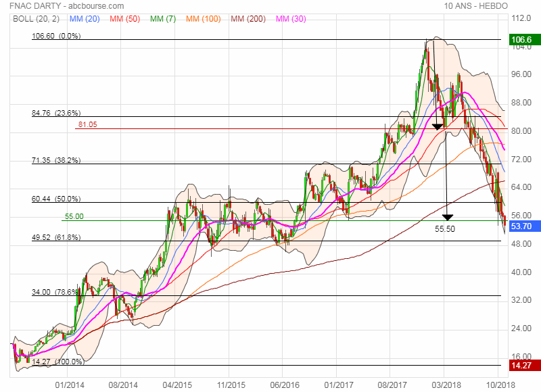Select the MM (30) magenta legend entry
The image size is (541, 392).
point(291,19)
